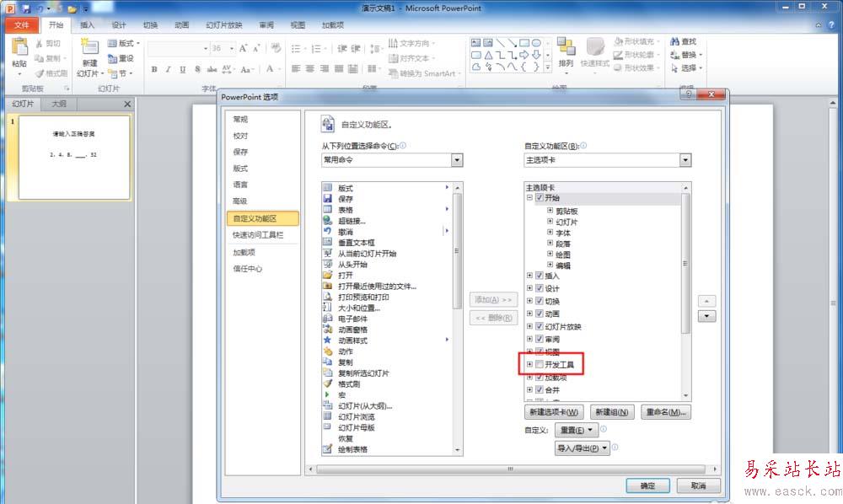Image resolution: width=843 pixels, height=504 pixels.
Task: Click the 新建组 button
Action: pos(612,412)
